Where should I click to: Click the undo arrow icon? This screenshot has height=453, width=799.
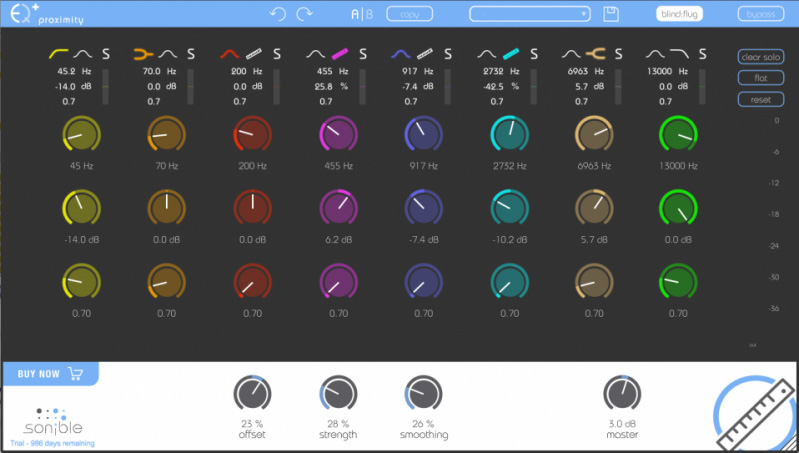(x=278, y=14)
